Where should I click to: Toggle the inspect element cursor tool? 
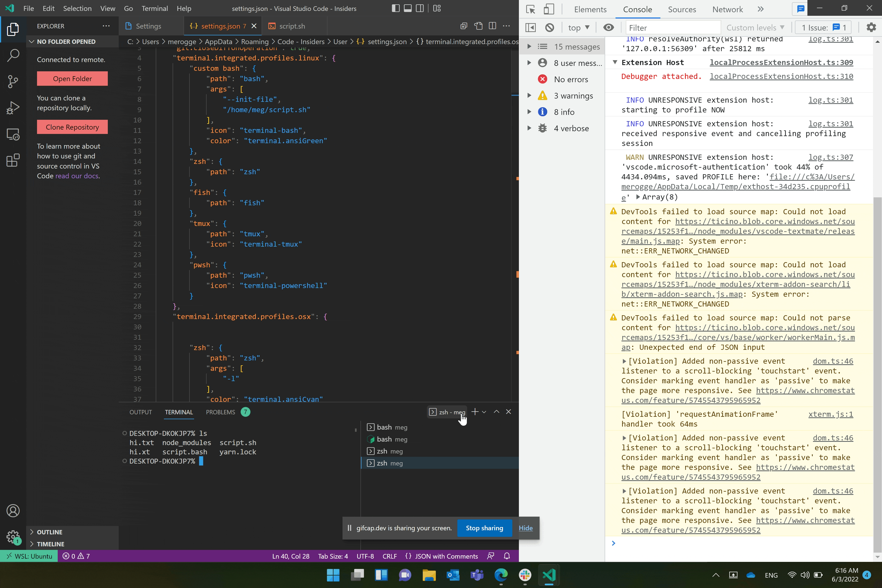tap(531, 9)
